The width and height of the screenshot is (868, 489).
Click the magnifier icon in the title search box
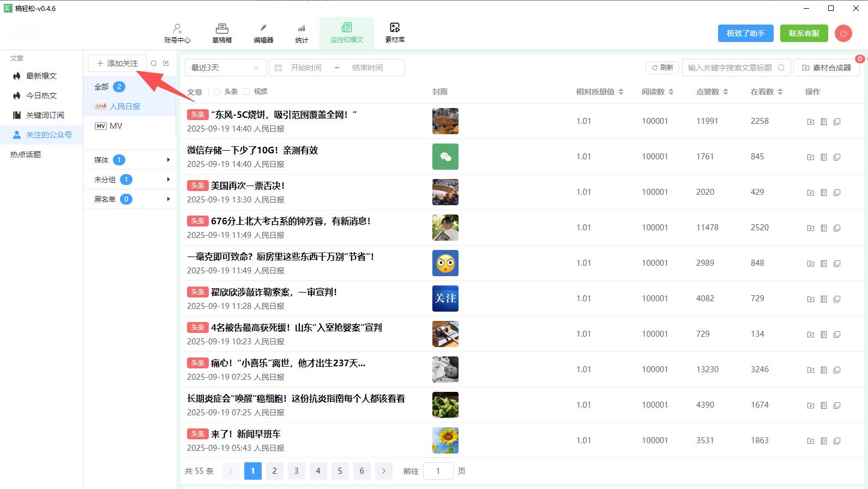(781, 68)
